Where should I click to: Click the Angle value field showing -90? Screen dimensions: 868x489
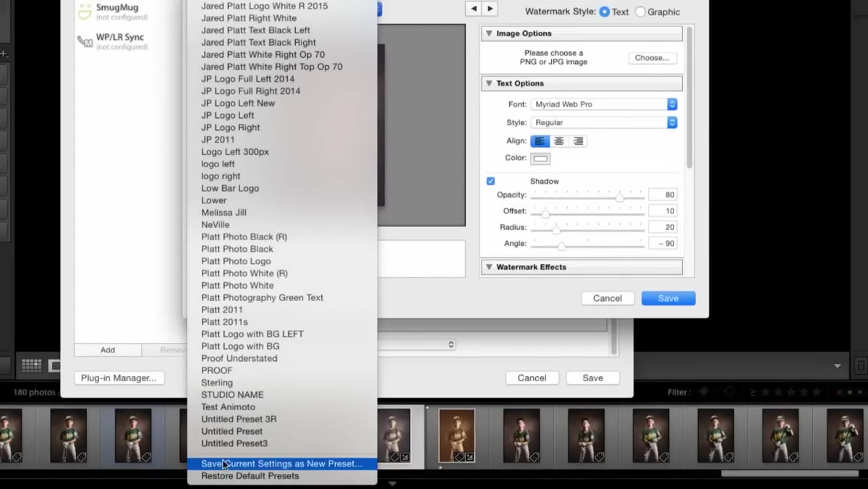(x=663, y=244)
